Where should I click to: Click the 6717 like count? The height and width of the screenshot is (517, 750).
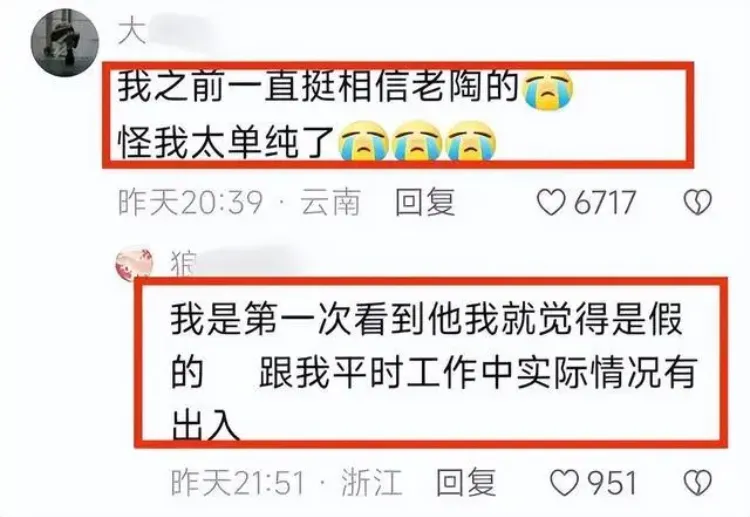point(605,202)
